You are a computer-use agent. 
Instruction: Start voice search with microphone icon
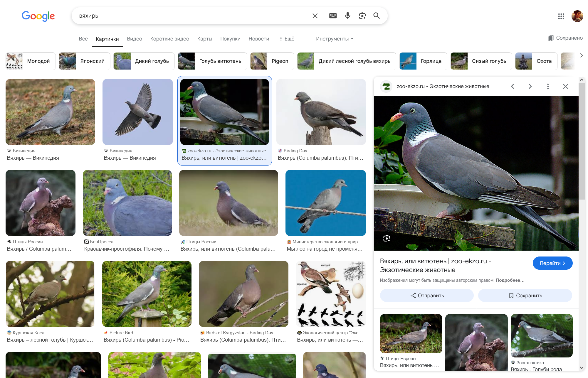[347, 16]
